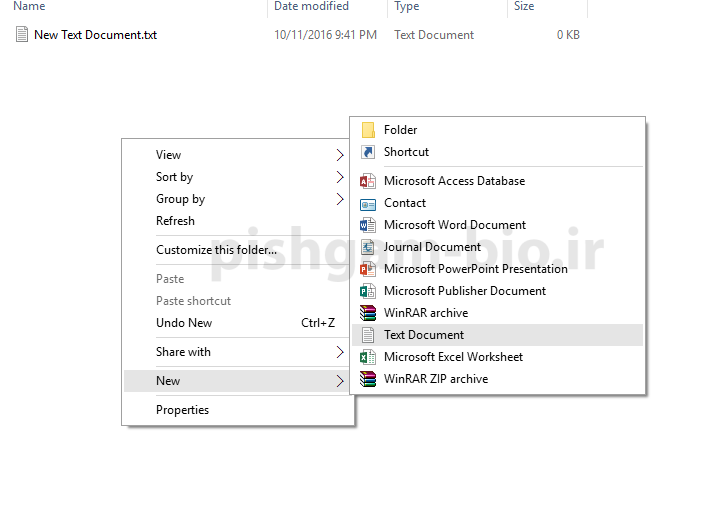The height and width of the screenshot is (509, 723).
Task: Select Text Document from New submenu
Action: 424,335
